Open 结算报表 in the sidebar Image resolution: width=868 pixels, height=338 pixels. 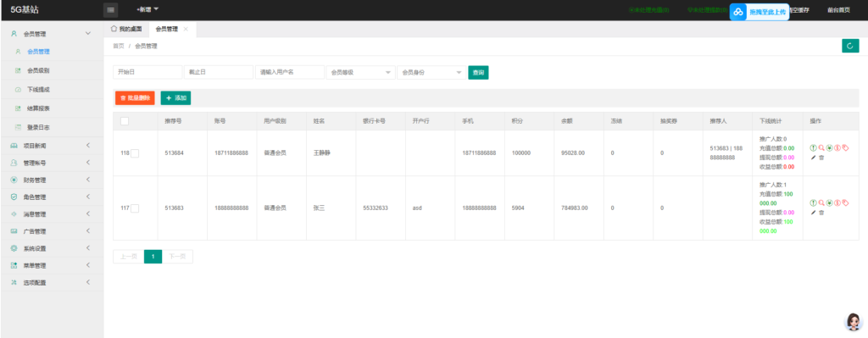coord(39,108)
